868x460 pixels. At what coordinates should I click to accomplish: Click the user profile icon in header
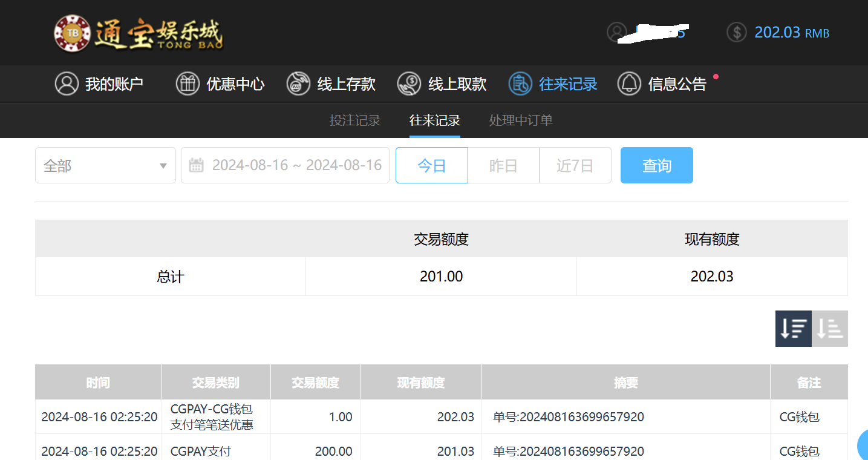[x=617, y=32]
